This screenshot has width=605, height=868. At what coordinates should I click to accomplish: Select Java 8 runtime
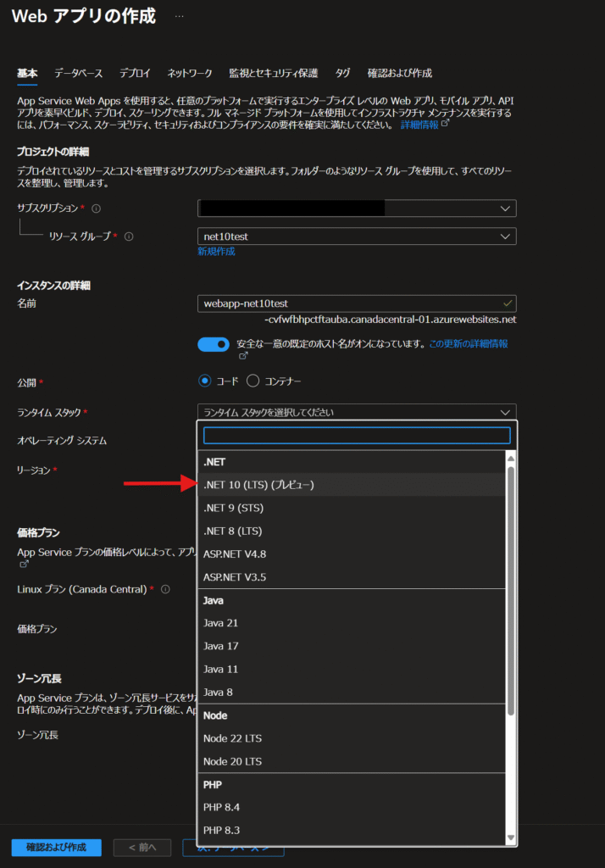tap(352, 693)
